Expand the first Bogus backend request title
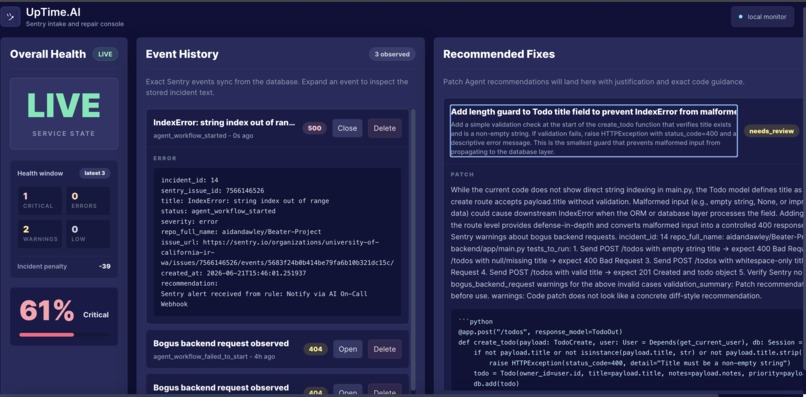This screenshot has width=806, height=397. 221,344
